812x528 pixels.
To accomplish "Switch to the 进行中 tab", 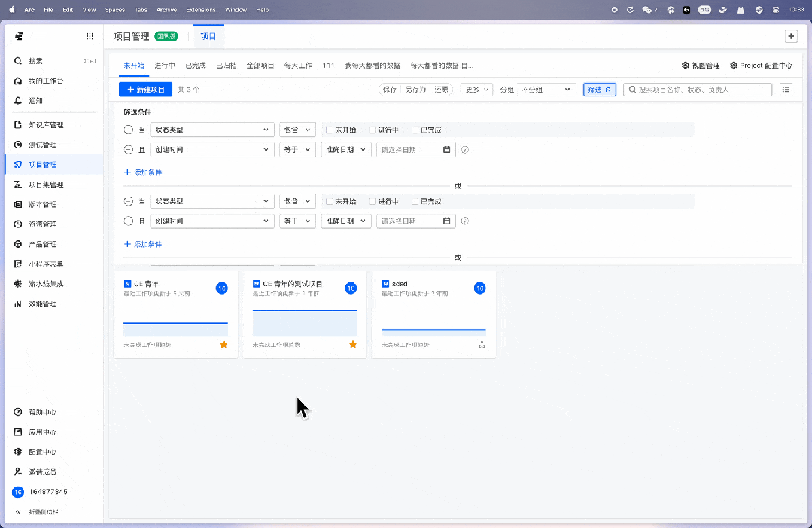I will (x=165, y=66).
